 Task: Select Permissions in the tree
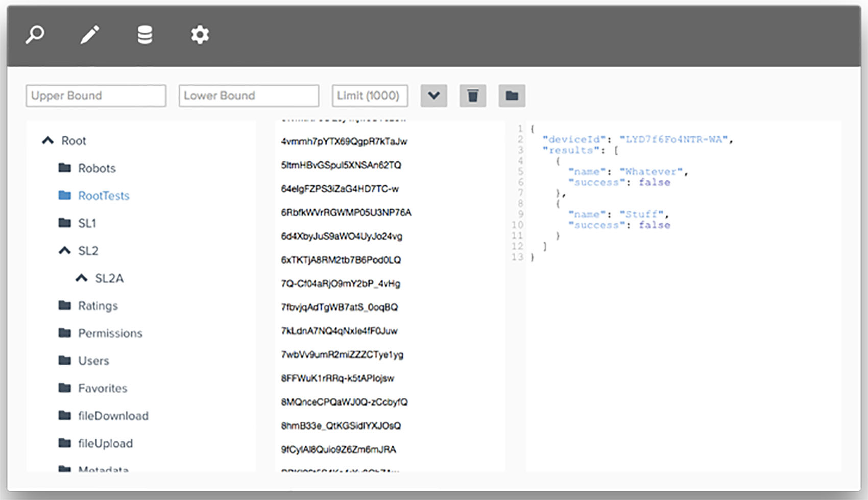[110, 334]
